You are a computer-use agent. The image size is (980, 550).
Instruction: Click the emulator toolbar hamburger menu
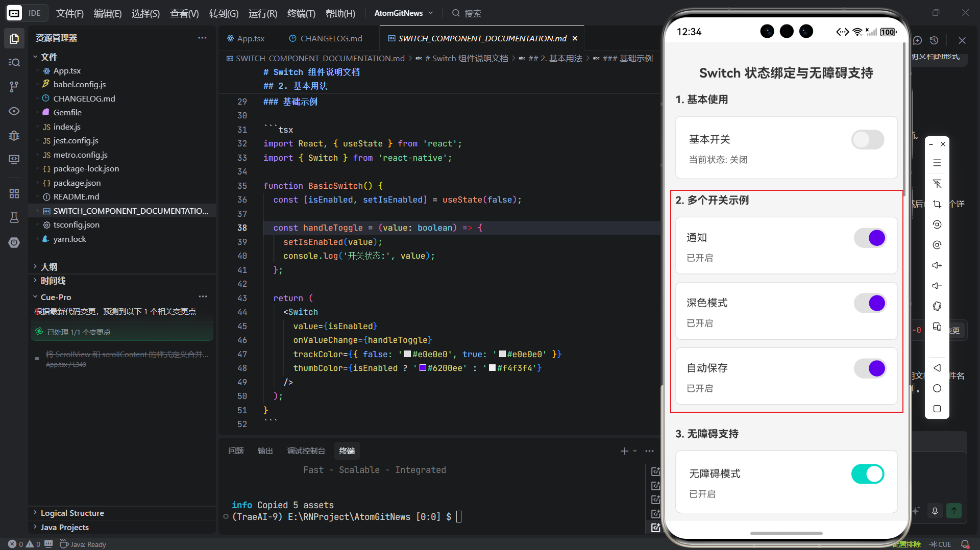tap(937, 163)
